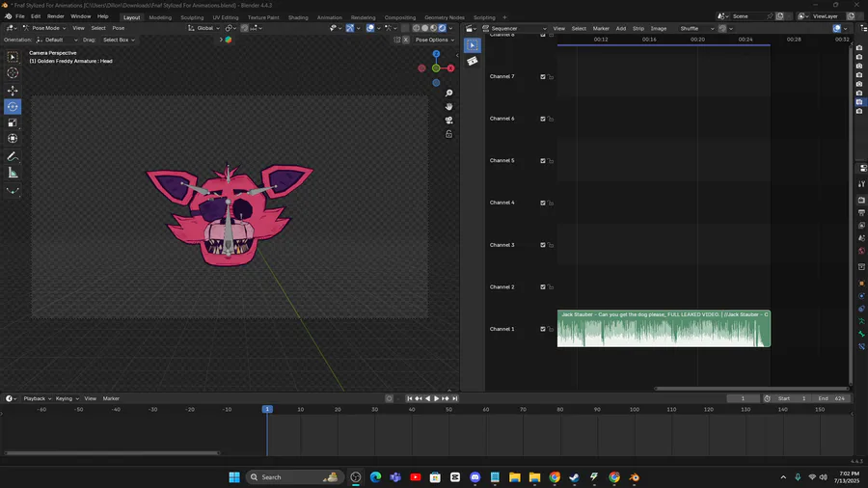Toggle camera view icon in viewport
This screenshot has width=868, height=488.
[x=448, y=120]
